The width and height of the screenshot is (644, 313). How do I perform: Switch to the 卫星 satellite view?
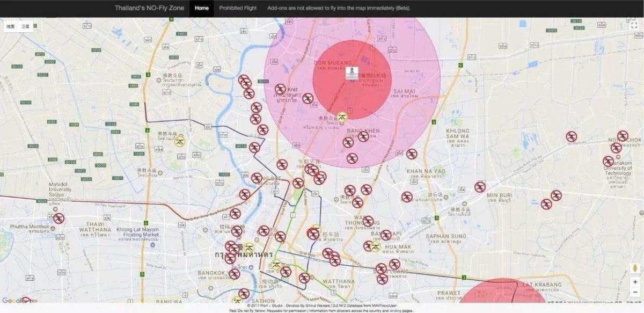25,26
